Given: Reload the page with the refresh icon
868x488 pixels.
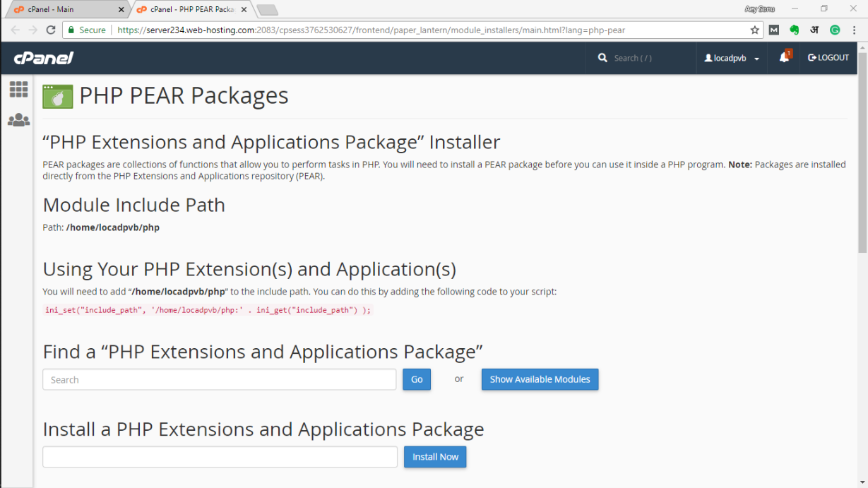Looking at the screenshot, I should [x=51, y=30].
